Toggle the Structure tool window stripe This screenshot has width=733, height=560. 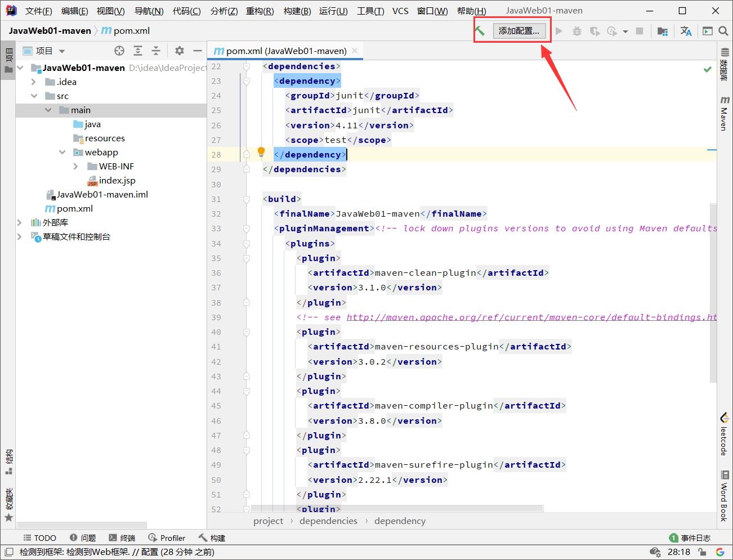click(x=8, y=463)
